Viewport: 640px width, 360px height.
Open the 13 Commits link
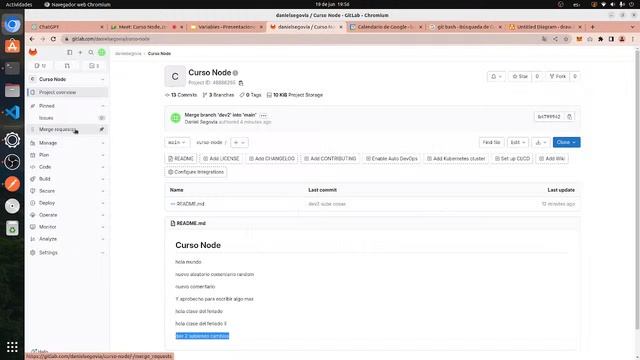(x=181, y=95)
